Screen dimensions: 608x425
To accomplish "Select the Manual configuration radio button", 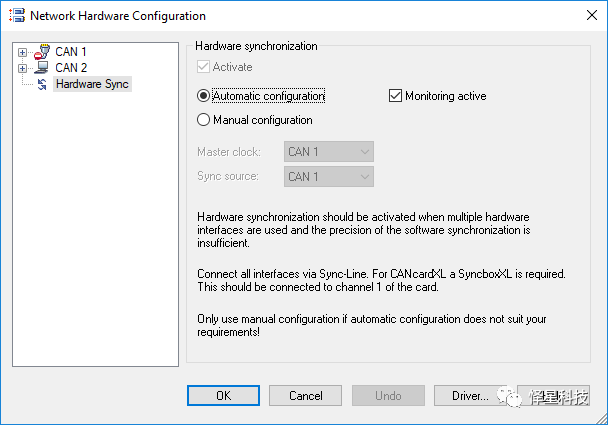I will (204, 120).
